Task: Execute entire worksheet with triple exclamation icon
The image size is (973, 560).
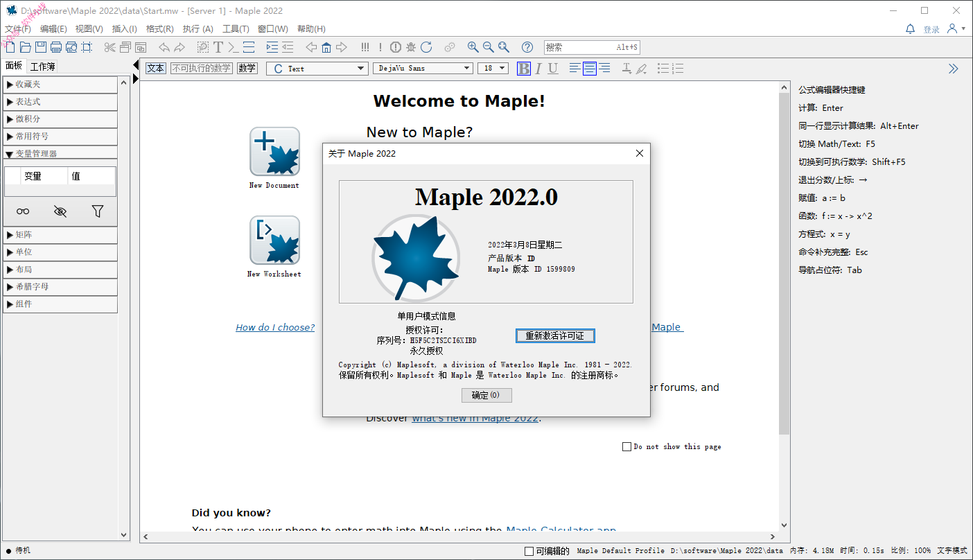Action: pos(365,47)
